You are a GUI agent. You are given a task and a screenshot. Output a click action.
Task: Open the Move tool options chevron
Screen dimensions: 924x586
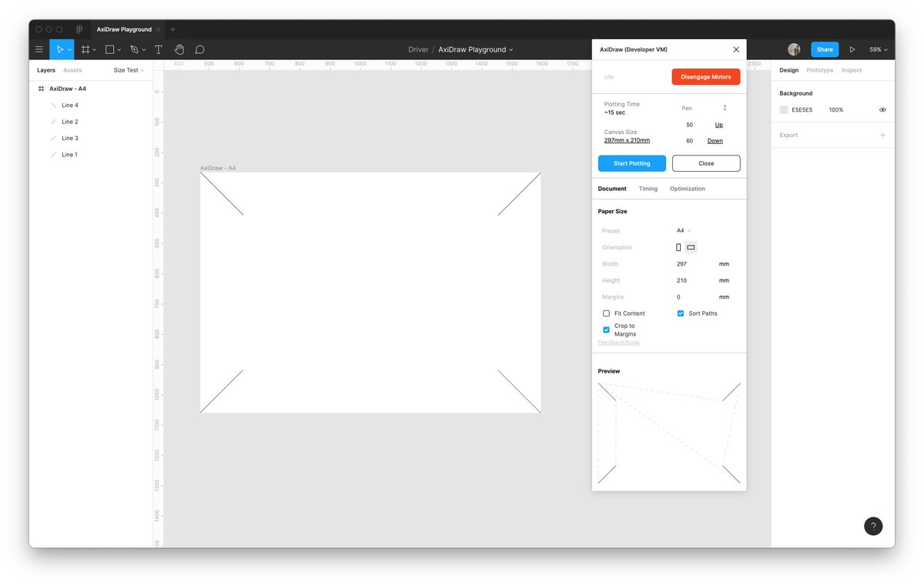pos(69,50)
